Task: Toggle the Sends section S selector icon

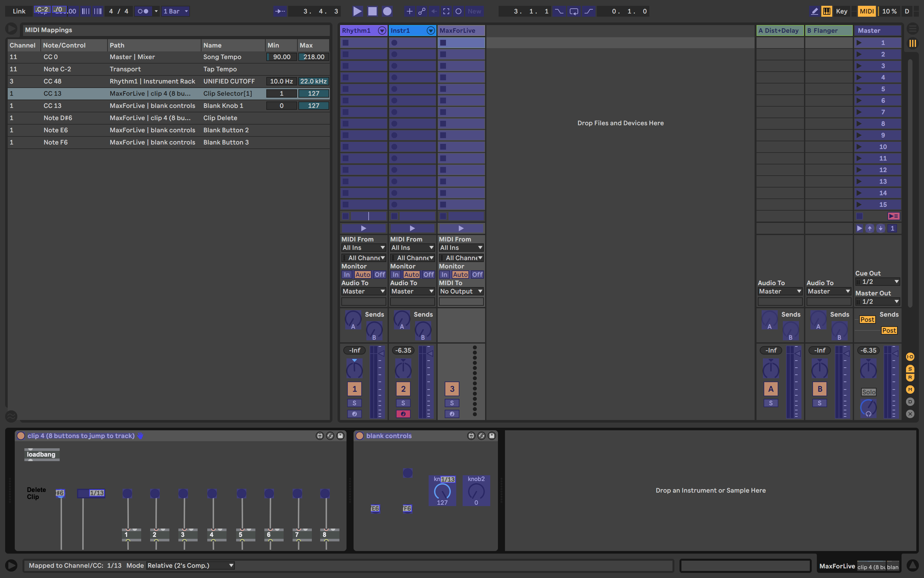Action: tap(910, 369)
